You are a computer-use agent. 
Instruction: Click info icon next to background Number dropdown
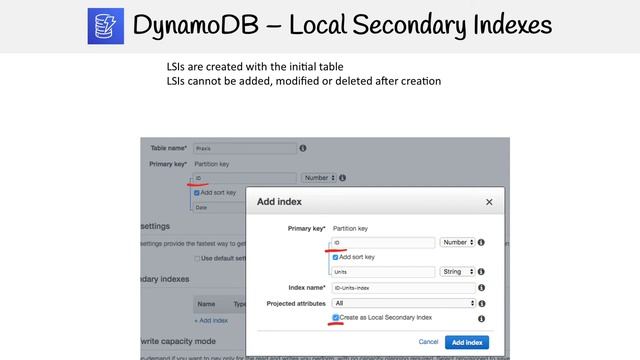pos(342,178)
